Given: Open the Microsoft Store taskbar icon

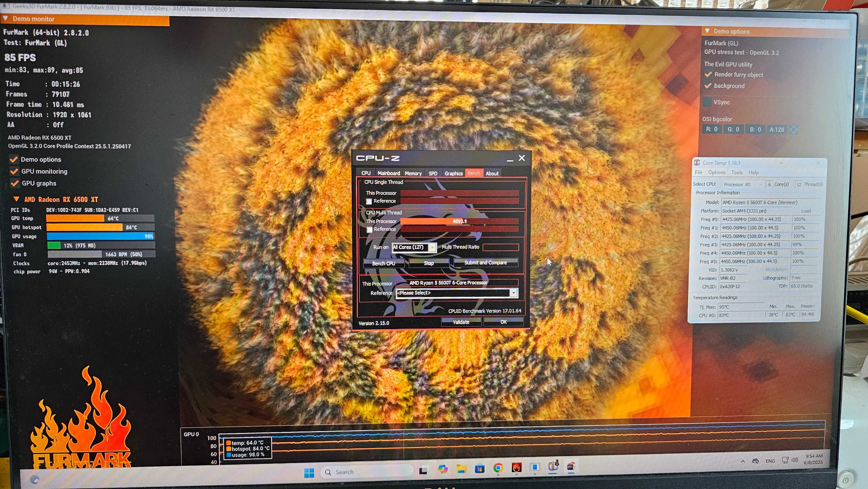Looking at the screenshot, I should (480, 468).
